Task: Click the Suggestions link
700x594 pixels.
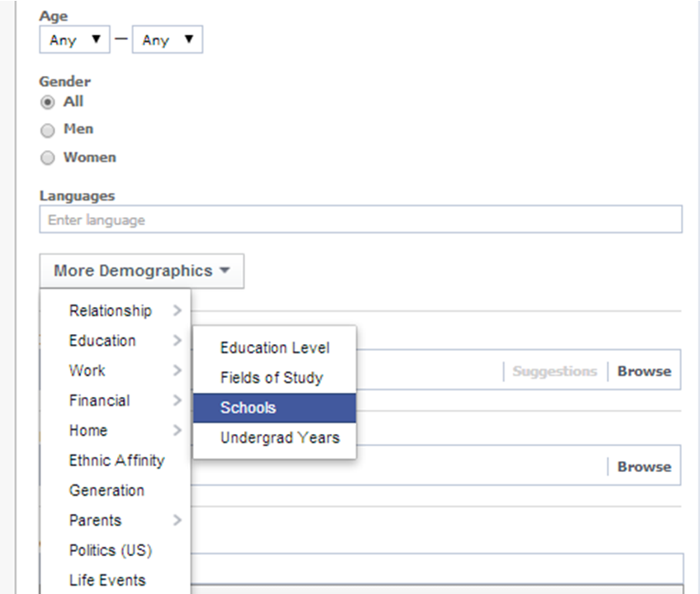Action: click(x=555, y=371)
